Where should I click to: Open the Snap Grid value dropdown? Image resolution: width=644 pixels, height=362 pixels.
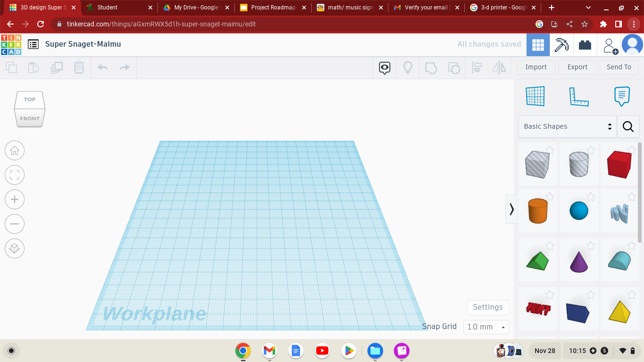click(486, 327)
